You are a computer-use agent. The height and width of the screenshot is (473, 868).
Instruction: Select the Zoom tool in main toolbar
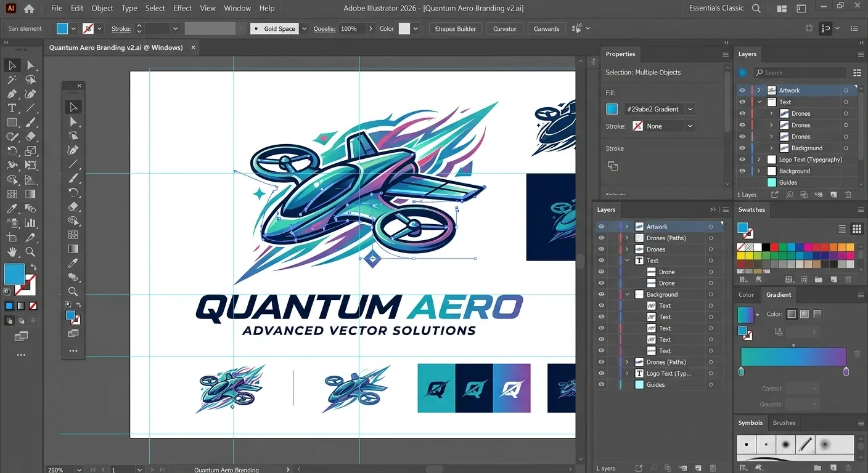pyautogui.click(x=31, y=251)
